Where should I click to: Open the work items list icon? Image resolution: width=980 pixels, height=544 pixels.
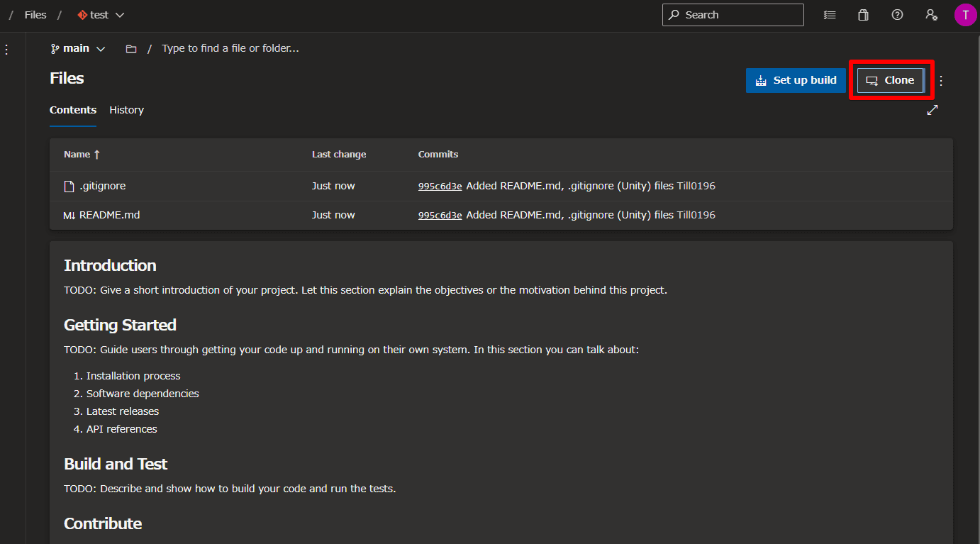point(829,15)
